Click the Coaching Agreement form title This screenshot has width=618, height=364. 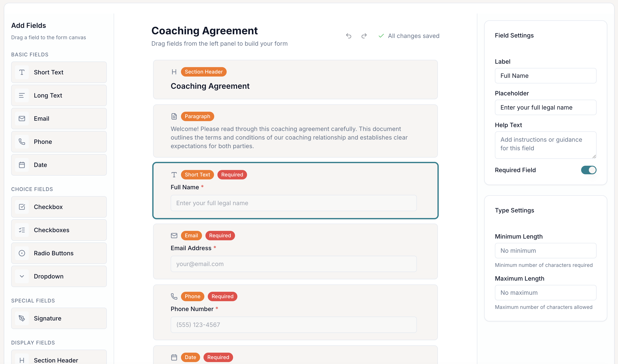click(204, 30)
